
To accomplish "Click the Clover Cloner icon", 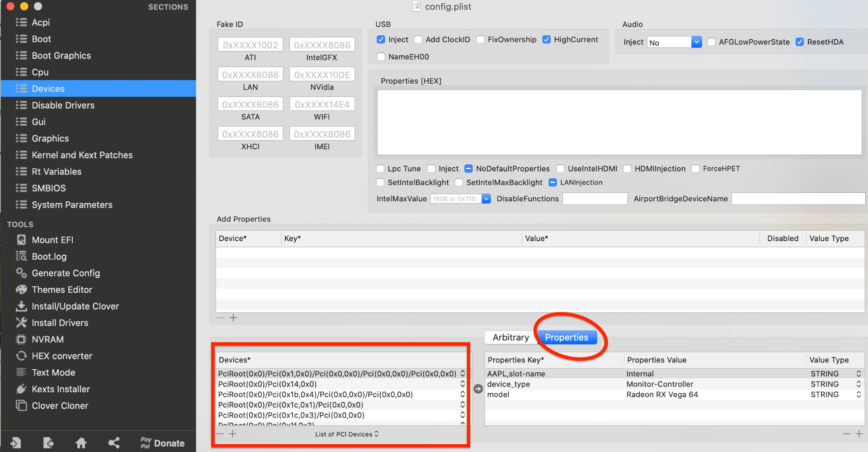I will click(21, 406).
